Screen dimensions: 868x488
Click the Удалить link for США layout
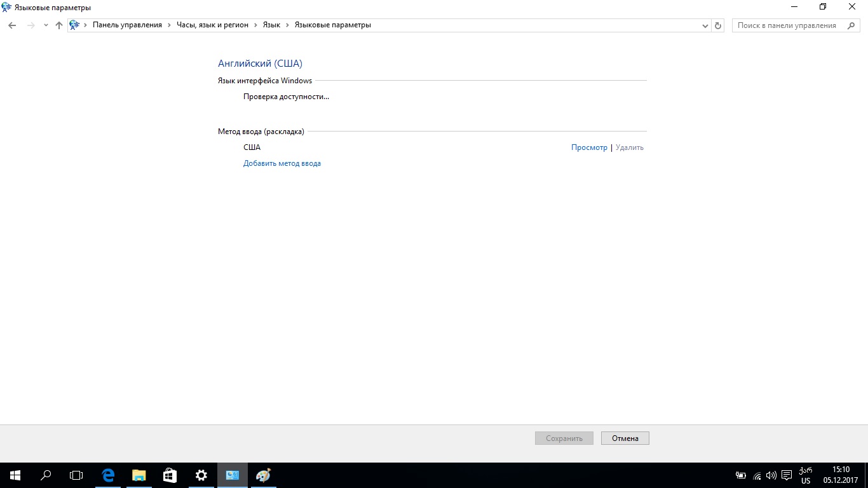(630, 147)
